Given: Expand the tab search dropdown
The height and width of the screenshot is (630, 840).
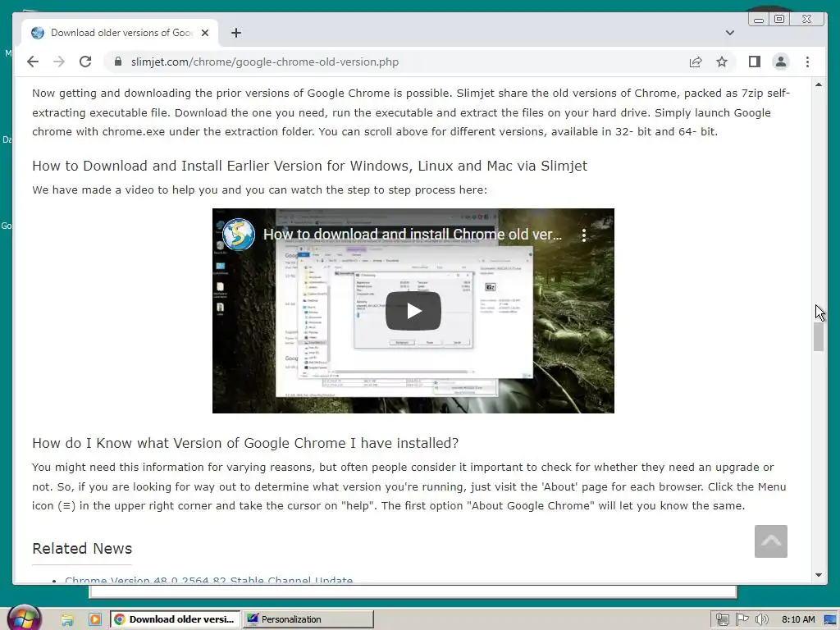Looking at the screenshot, I should [729, 33].
